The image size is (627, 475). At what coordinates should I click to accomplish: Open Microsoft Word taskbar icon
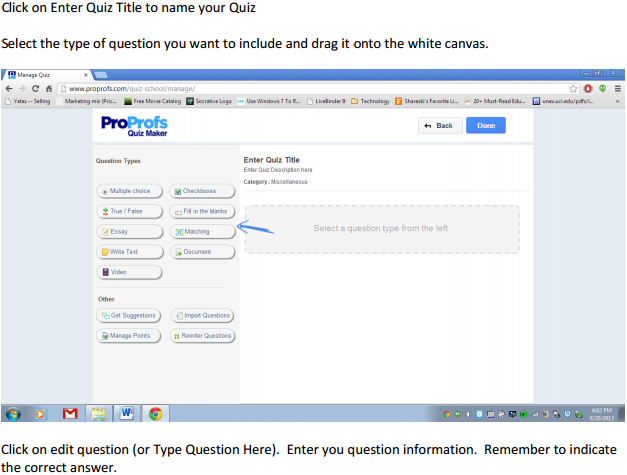pos(127,413)
